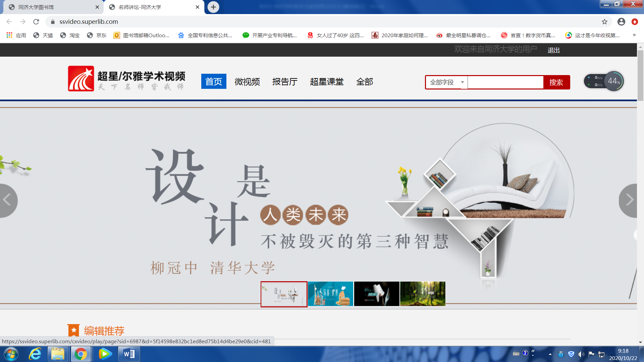This screenshot has height=362, width=644.
Task: Click the 编辑推荐 star bookmark icon
Action: pos(73,330)
